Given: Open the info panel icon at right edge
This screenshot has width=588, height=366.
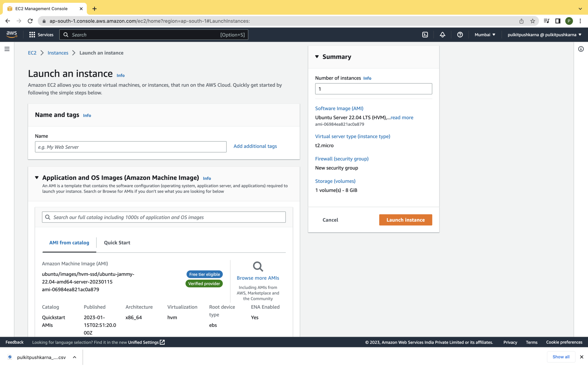Looking at the screenshot, I should (581, 49).
